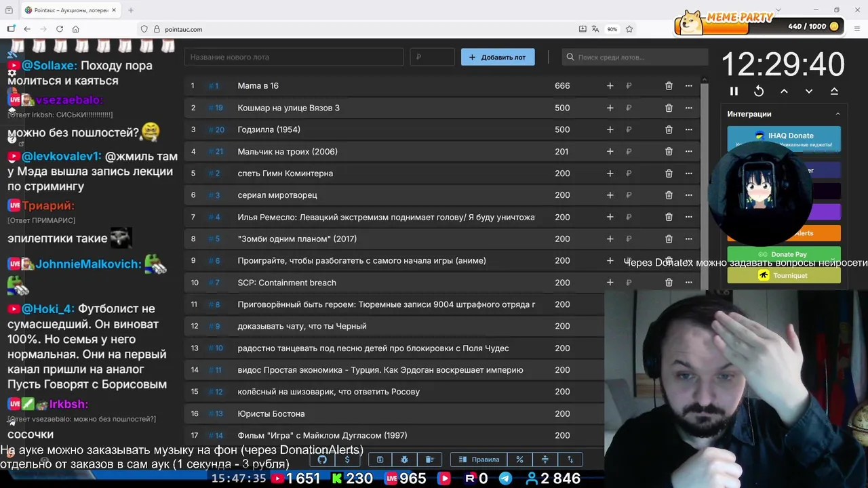Open the tracking protection shield icon
Image resolution: width=868 pixels, height=488 pixels.
(144, 29)
